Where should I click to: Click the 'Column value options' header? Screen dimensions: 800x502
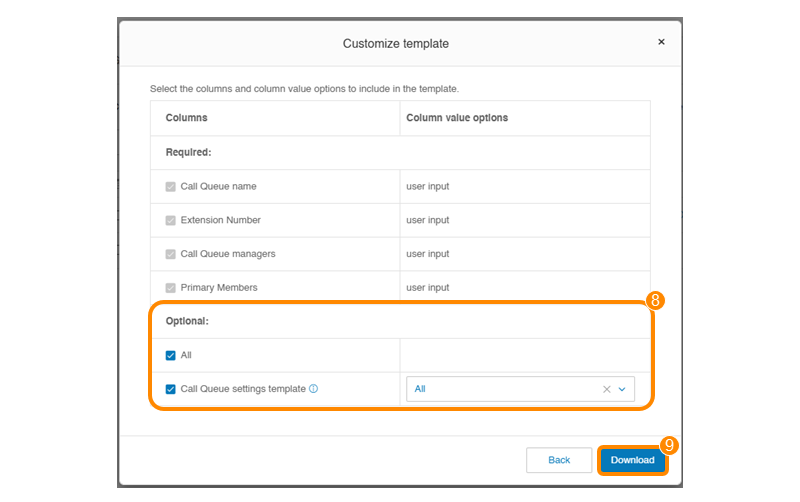456,118
